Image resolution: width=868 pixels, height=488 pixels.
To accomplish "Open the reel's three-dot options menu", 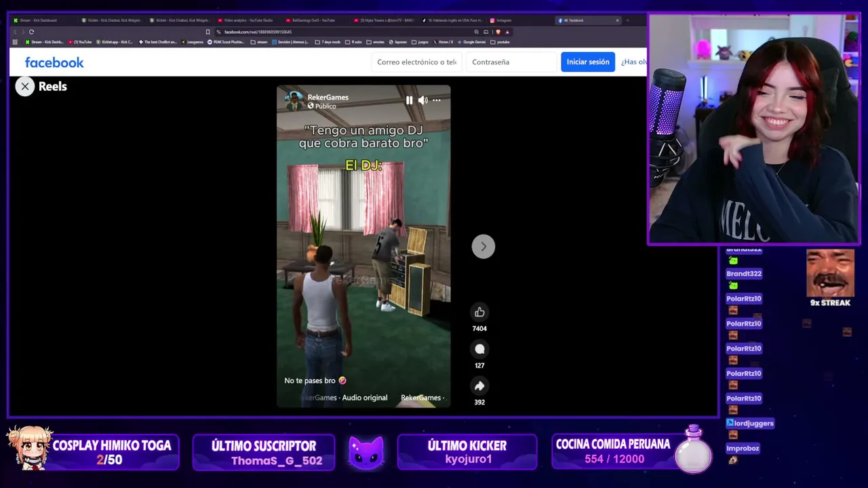I will 437,100.
